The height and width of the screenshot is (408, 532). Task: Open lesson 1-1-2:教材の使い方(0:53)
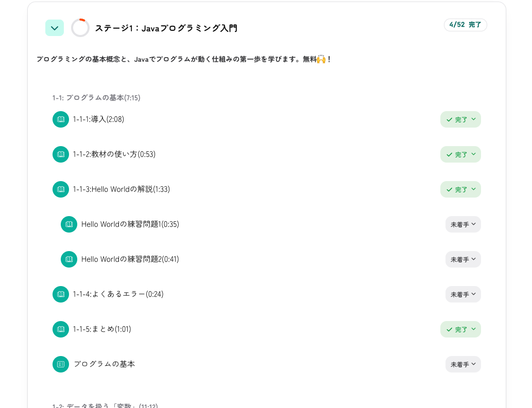(x=114, y=154)
